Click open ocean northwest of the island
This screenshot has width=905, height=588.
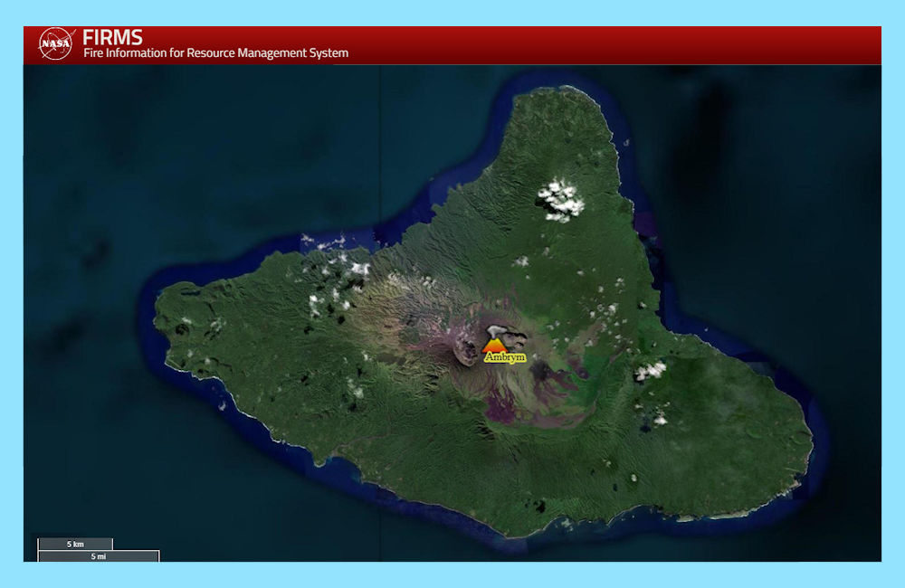181,163
